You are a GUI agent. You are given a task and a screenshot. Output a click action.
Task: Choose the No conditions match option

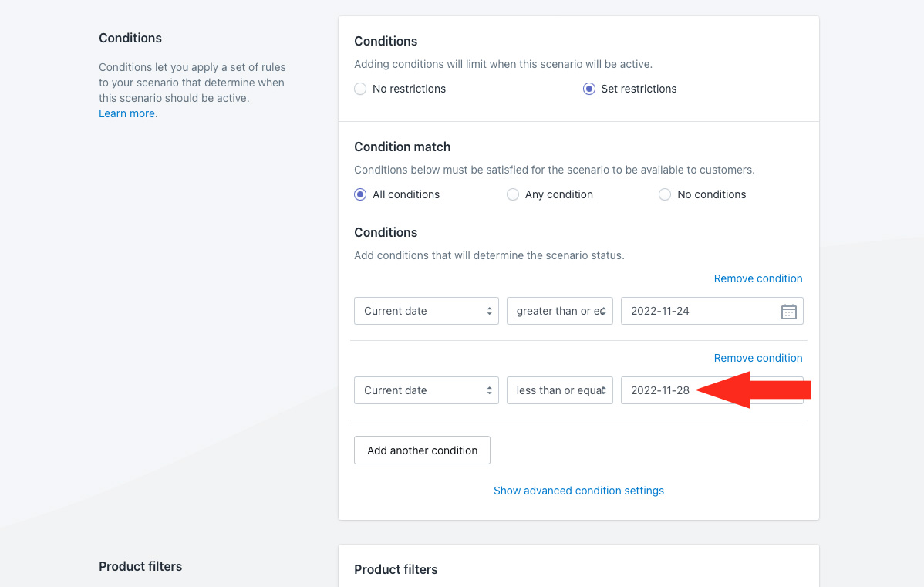pos(665,194)
